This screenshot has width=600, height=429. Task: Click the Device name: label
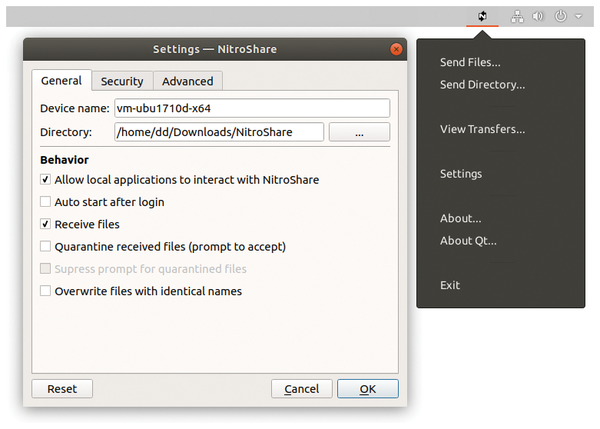tap(75, 109)
